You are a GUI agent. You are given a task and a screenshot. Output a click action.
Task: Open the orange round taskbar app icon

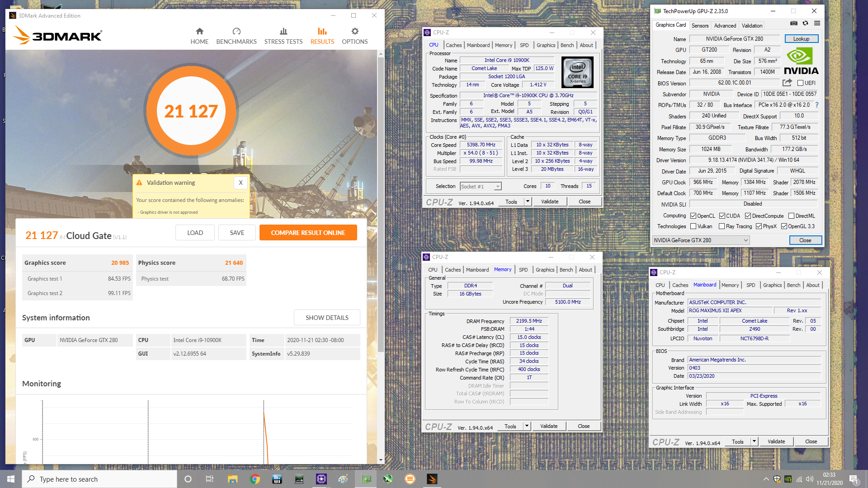410,479
